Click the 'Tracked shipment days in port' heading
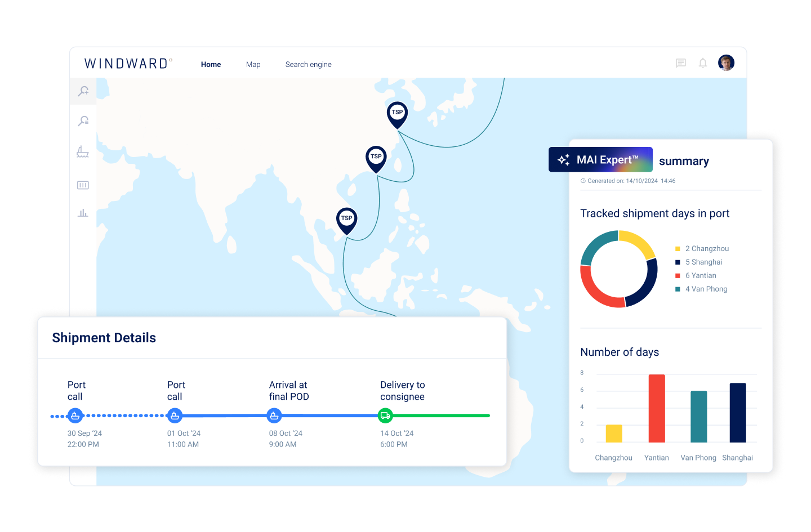 click(655, 214)
